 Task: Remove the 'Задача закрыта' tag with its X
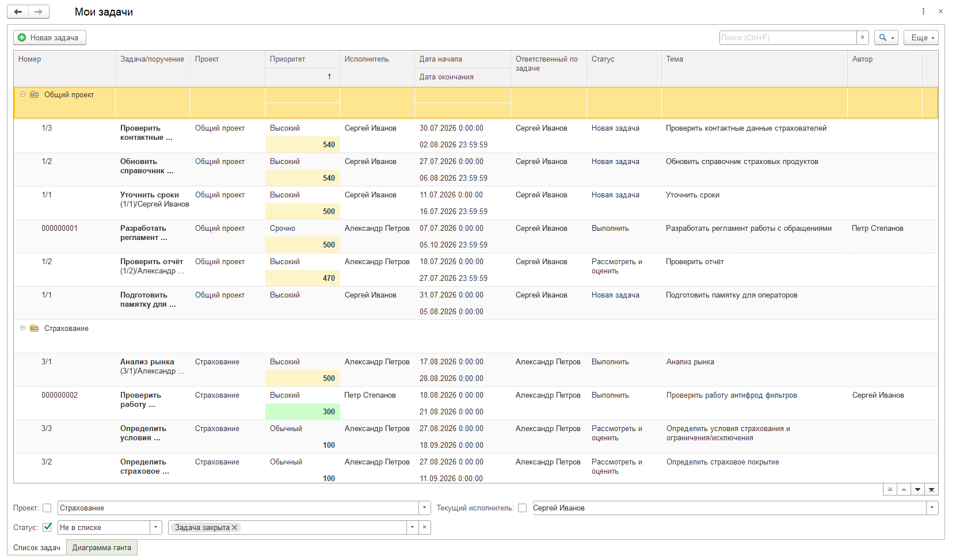235,527
